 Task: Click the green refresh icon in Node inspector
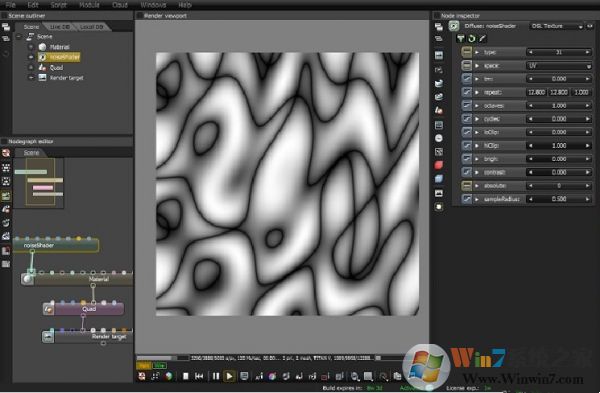click(472, 38)
